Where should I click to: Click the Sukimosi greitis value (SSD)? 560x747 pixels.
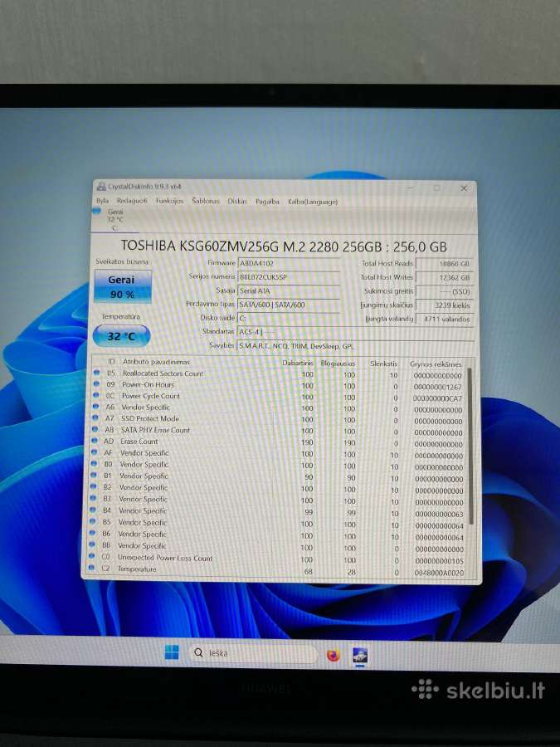point(445,291)
